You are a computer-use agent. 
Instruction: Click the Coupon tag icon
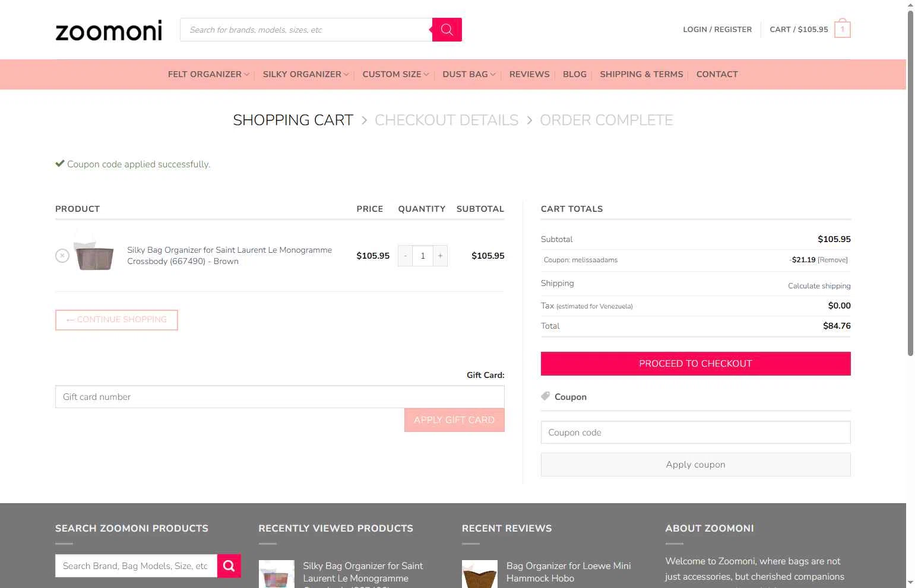point(545,396)
